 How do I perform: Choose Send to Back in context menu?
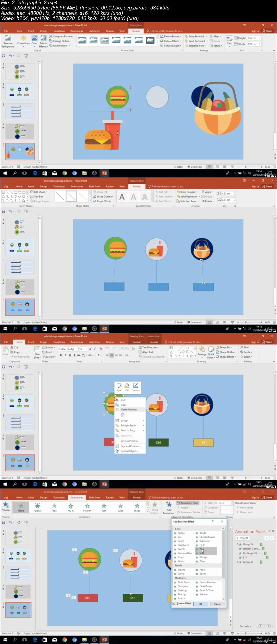[130, 430]
